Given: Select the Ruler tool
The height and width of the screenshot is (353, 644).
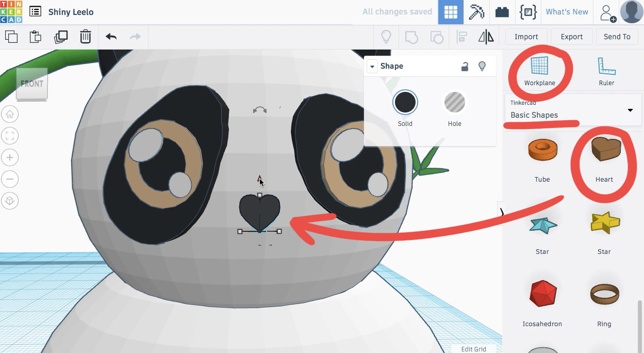Looking at the screenshot, I should point(606,71).
